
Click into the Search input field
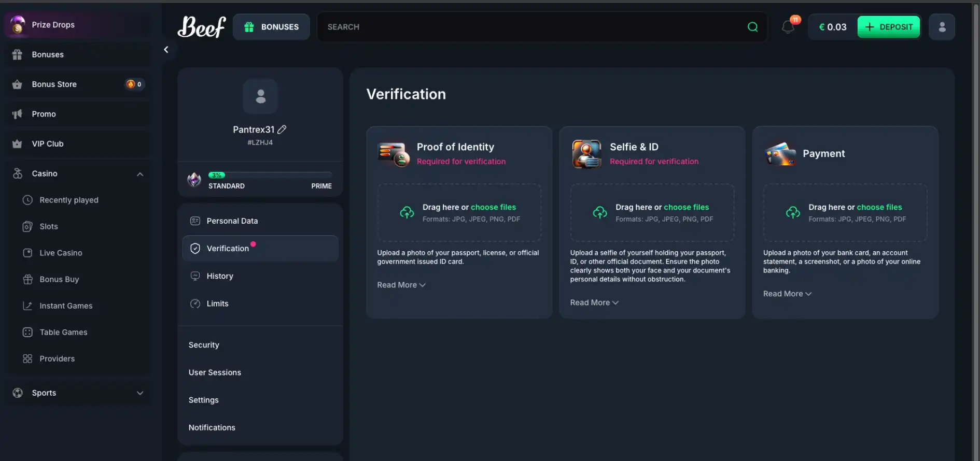(529, 27)
